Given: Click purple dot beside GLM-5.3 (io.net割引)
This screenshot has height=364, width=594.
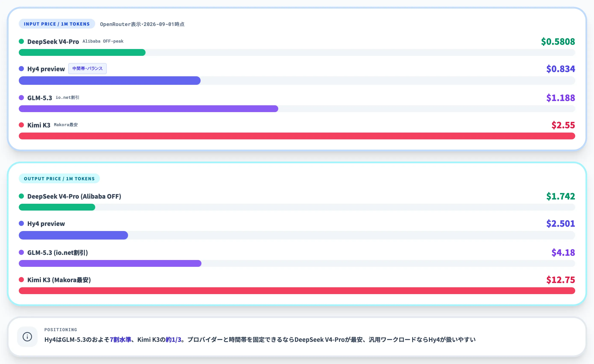Looking at the screenshot, I should pyautogui.click(x=22, y=252).
